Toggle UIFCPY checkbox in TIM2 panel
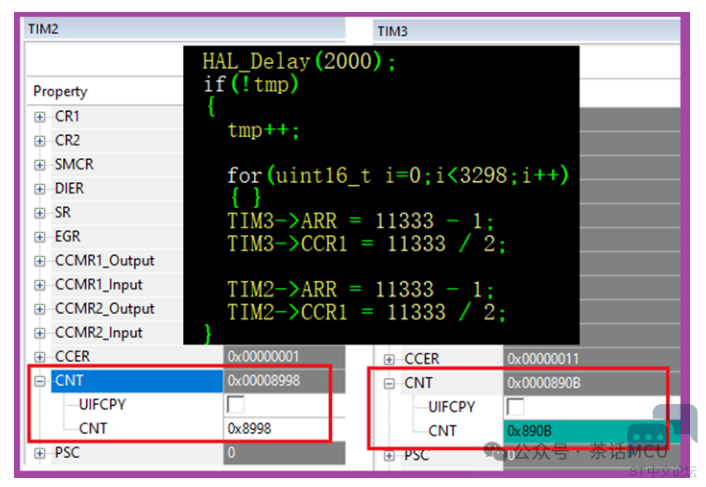Image resolution: width=706 pixels, height=487 pixels. (236, 405)
